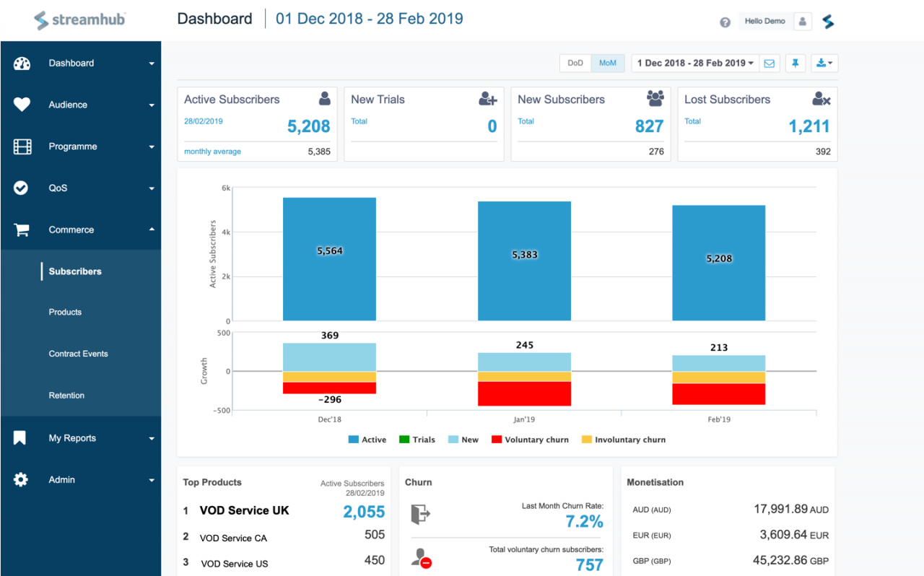Viewport: 924px width, 576px height.
Task: Pin the dashboard with the pin icon
Action: (795, 63)
